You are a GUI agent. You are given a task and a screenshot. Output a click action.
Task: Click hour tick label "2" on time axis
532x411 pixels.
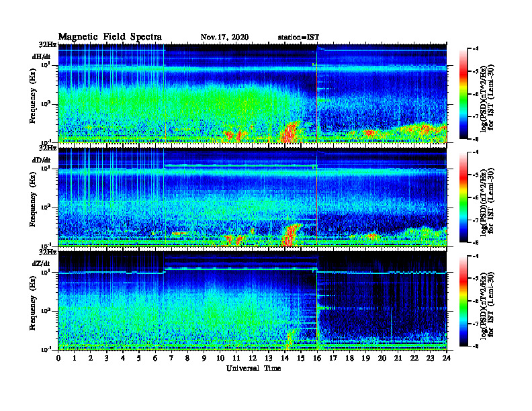click(91, 358)
